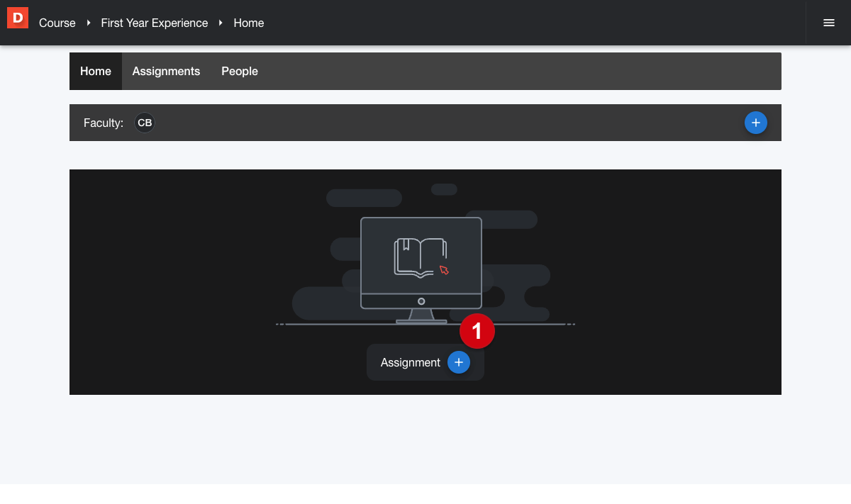Click the plus icon beside Assignment
This screenshot has width=851, height=504.
[458, 362]
